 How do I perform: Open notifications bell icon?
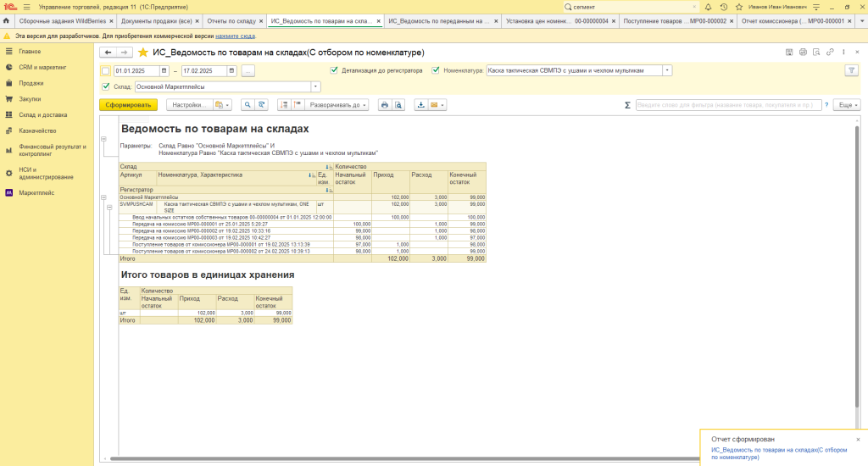[708, 7]
